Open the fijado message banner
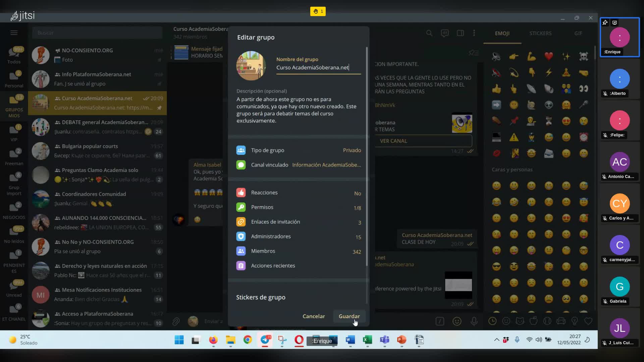The width and height of the screenshot is (644, 362). click(198, 52)
